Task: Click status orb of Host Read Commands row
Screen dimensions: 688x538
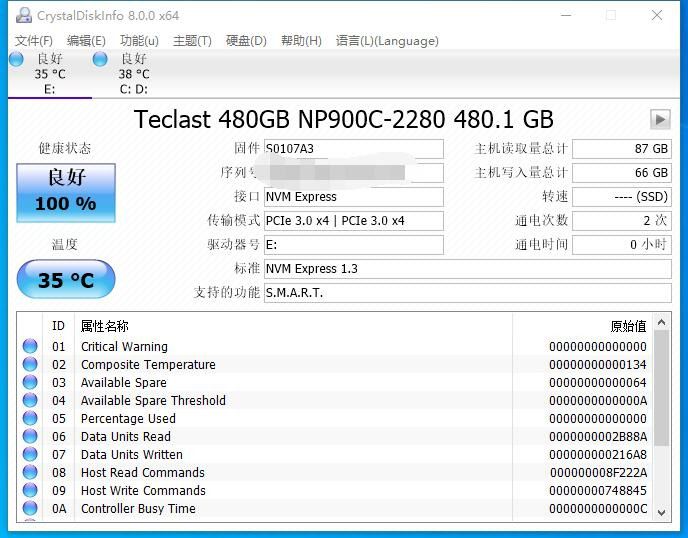Action: pos(30,472)
